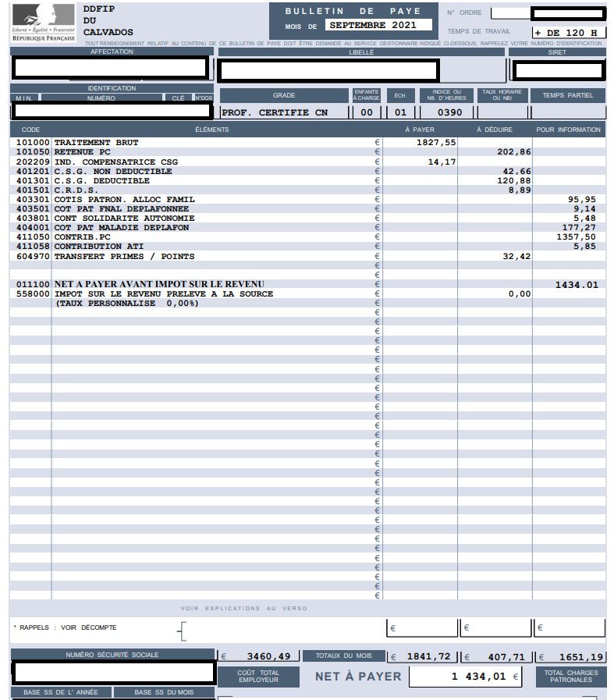Select the grade PROF. CERTIFIE CN
The image size is (614, 700).
coord(275,112)
